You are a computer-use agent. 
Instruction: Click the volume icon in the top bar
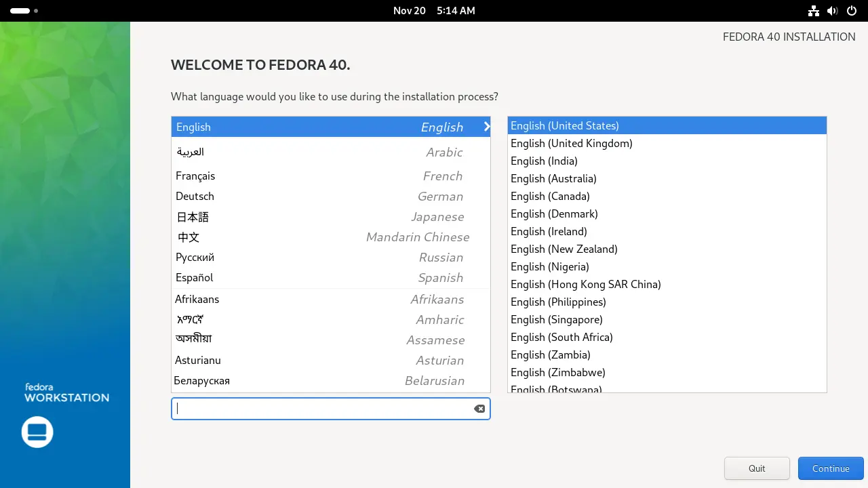(x=833, y=11)
